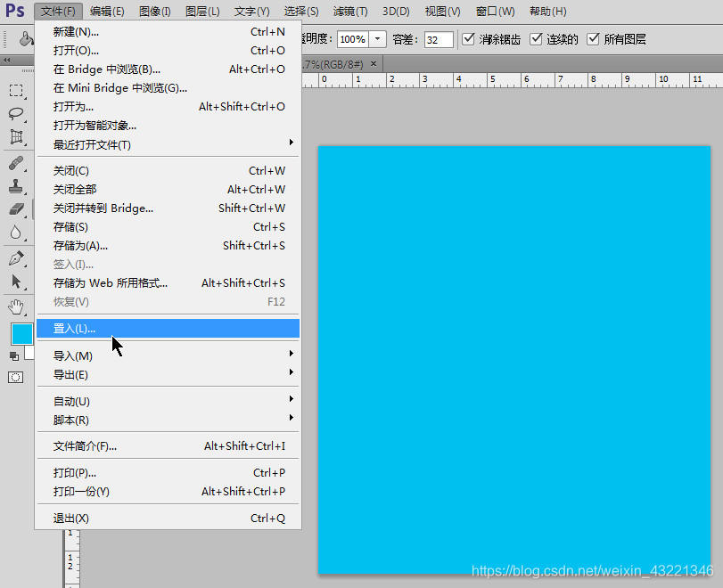Choose Close and go to Bridge item
The image size is (723, 588).
168,208
